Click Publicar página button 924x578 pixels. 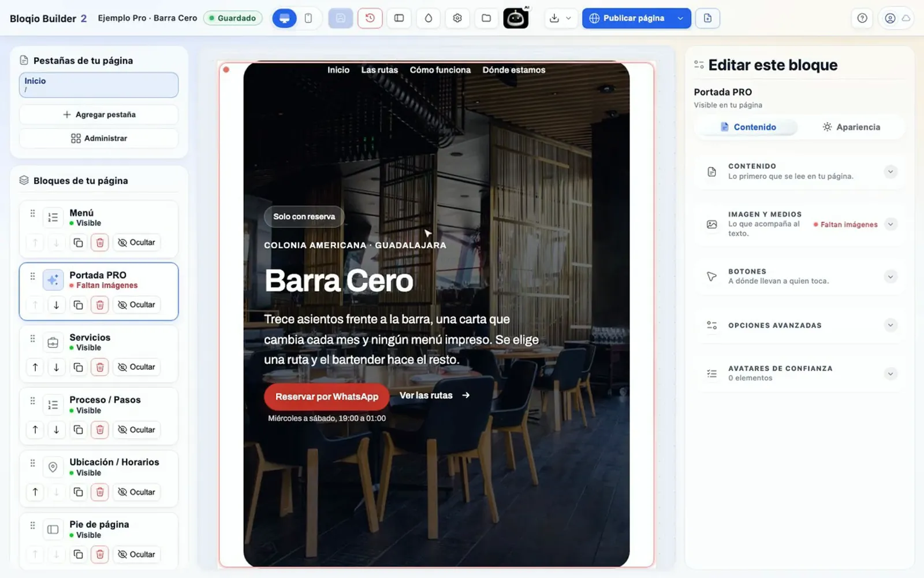click(627, 18)
